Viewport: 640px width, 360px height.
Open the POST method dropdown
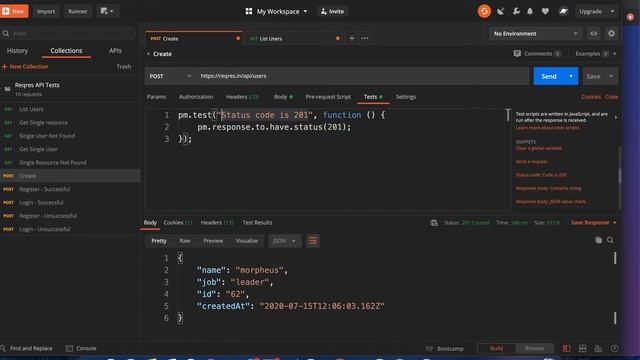click(x=170, y=76)
